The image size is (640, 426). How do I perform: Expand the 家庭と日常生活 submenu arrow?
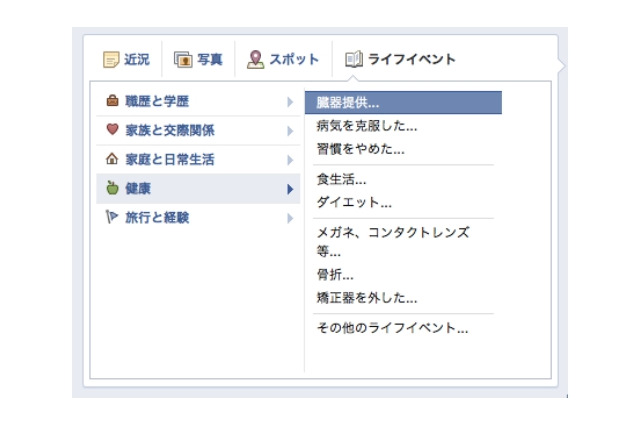(x=290, y=160)
